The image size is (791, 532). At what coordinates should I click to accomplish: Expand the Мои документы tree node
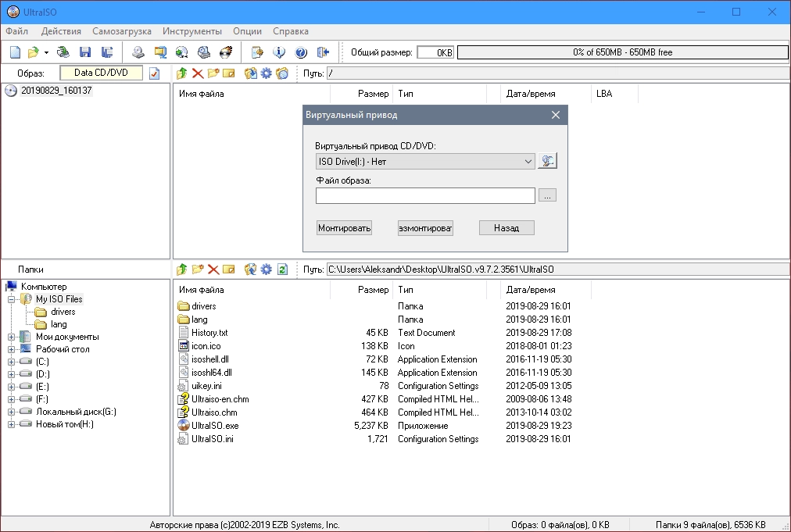pos(11,337)
